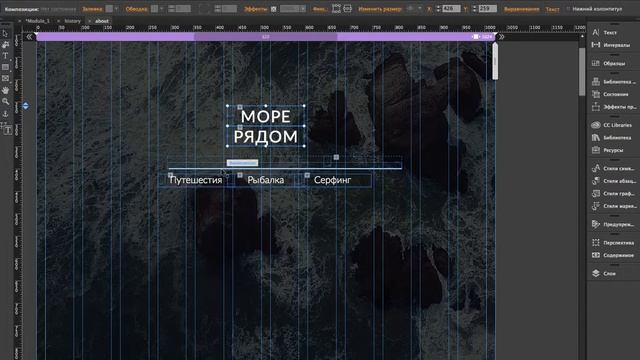Click the Обводка stroke link
The width and height of the screenshot is (640, 360).
tap(136, 9)
